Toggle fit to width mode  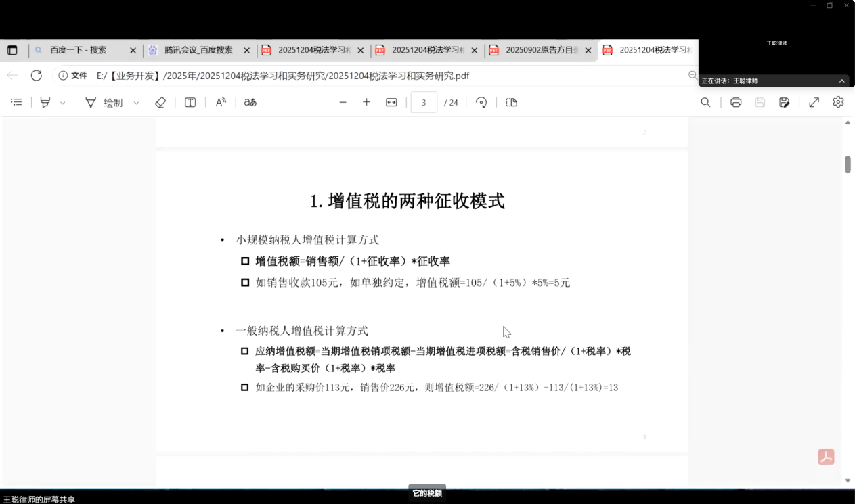(391, 102)
